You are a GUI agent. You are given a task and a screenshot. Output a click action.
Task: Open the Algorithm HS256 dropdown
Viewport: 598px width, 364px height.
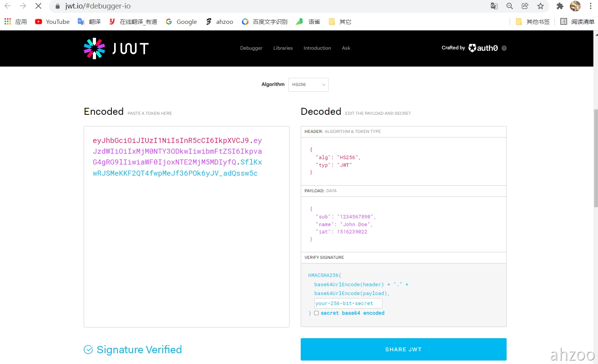pos(308,85)
